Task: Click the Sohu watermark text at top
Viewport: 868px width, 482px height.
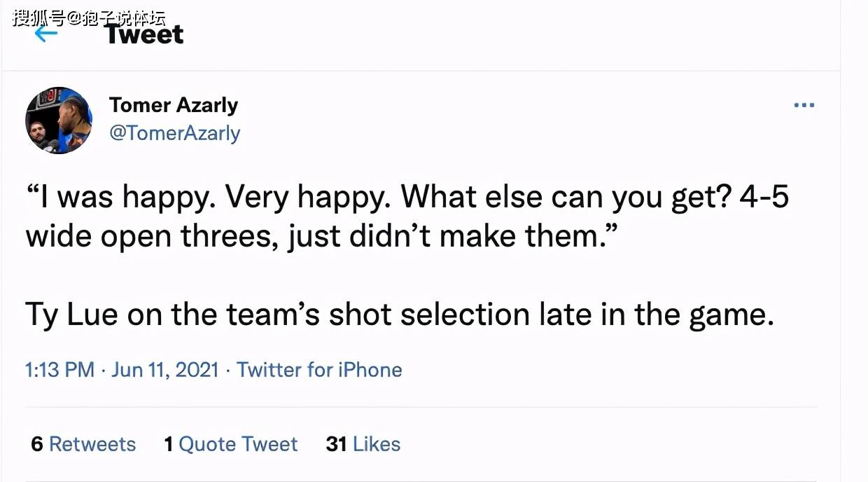Action: [89, 17]
